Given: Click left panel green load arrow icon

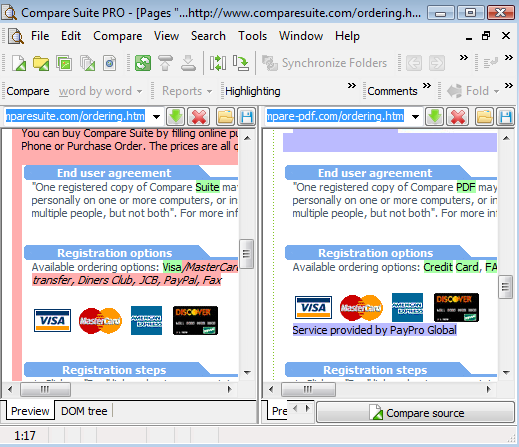Looking at the screenshot, I should [175, 117].
